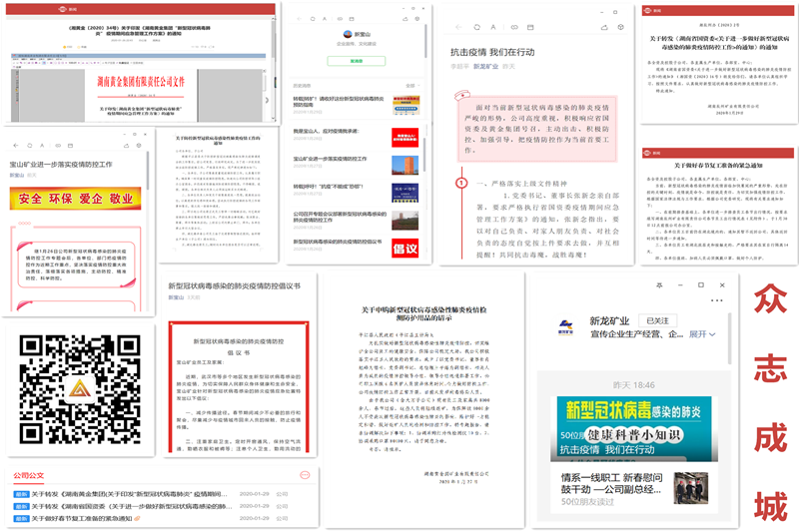The width and height of the screenshot is (799, 532).
Task: Open font size in 新宝山 account window
Action: [325, 19]
